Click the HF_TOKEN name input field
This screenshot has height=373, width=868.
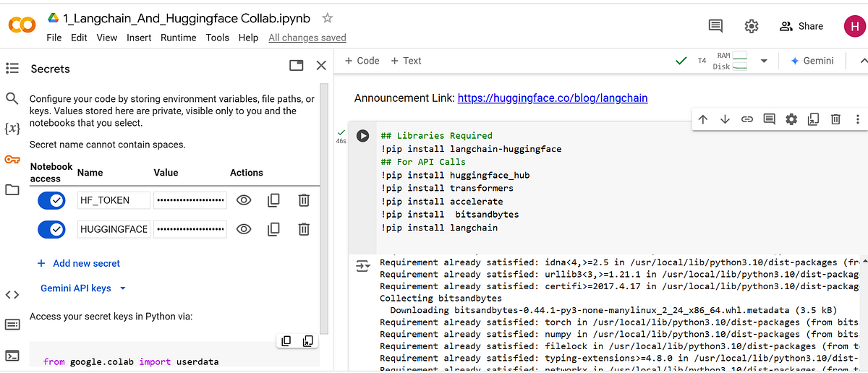pos(114,200)
